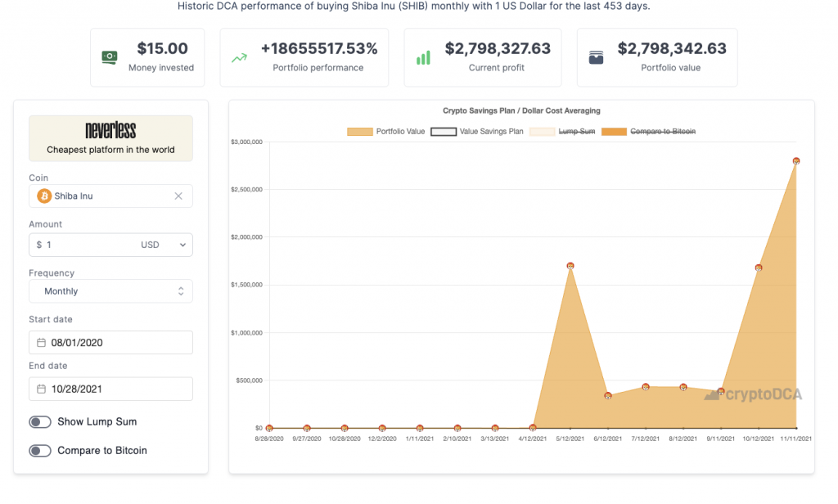Viewport: 838px width, 504px height.
Task: Click the 8/12/2021 data point marker
Action: 683,387
